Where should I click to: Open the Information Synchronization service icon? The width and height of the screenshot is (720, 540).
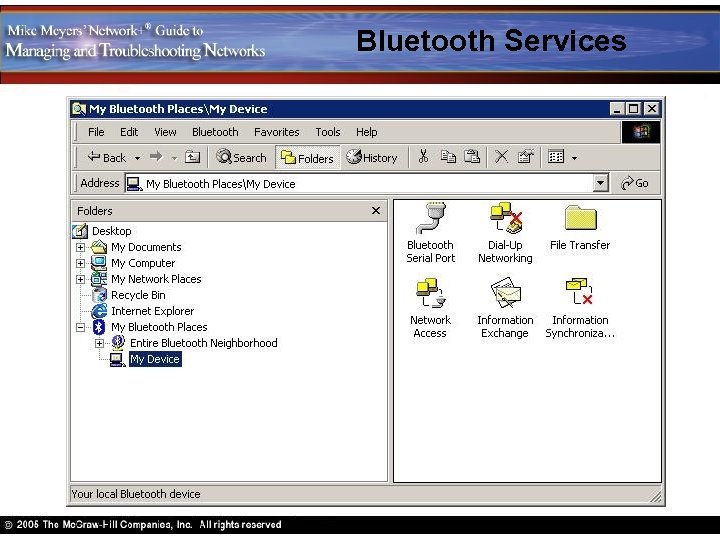tap(579, 292)
